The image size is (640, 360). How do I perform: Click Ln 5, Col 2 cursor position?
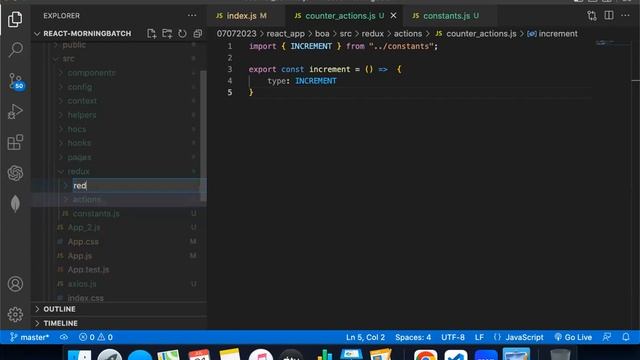click(x=365, y=337)
